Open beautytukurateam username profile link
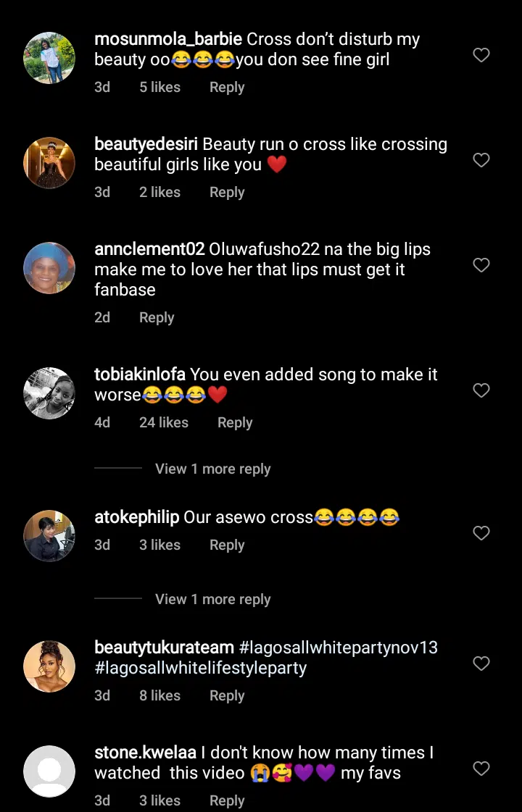Image resolution: width=522 pixels, height=812 pixels. coord(164,647)
